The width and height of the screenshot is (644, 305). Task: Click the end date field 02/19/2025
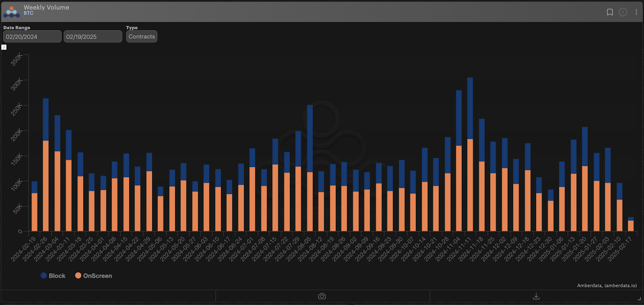pyautogui.click(x=93, y=37)
